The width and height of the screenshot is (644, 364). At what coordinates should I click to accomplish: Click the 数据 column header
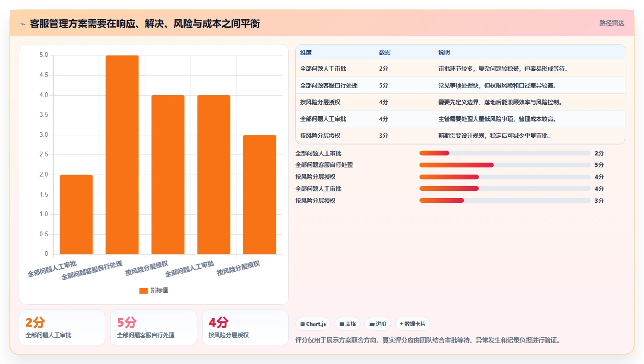pyautogui.click(x=385, y=53)
